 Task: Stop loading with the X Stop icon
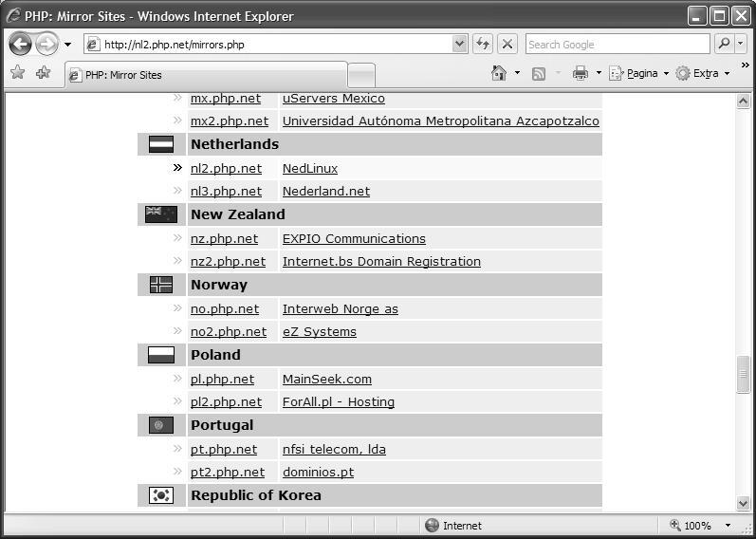pyautogui.click(x=507, y=45)
